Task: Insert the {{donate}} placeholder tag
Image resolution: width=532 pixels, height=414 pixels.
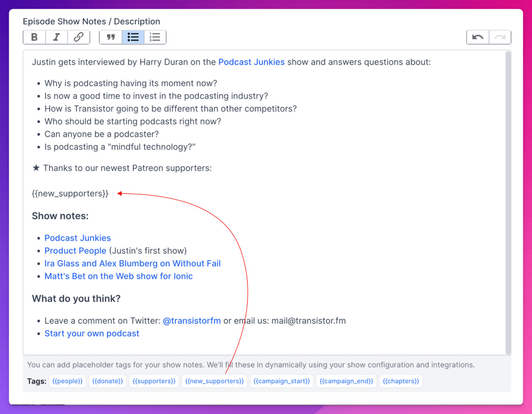Action: (107, 381)
